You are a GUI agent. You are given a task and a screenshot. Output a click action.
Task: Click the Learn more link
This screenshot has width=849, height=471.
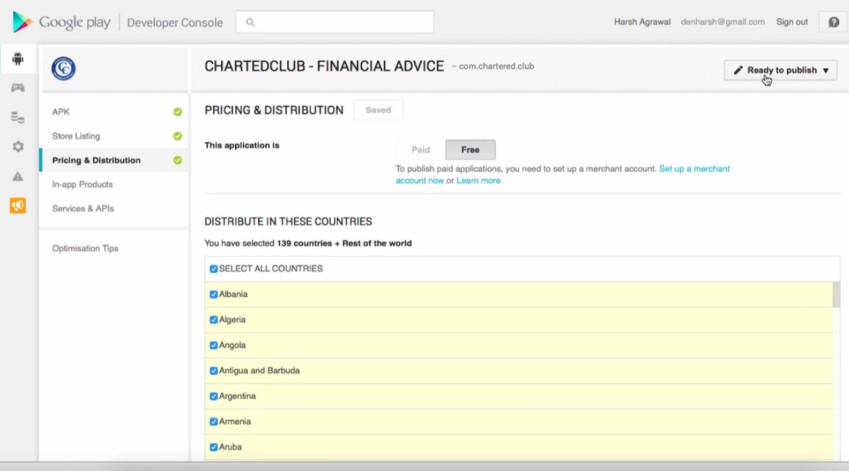tap(478, 181)
